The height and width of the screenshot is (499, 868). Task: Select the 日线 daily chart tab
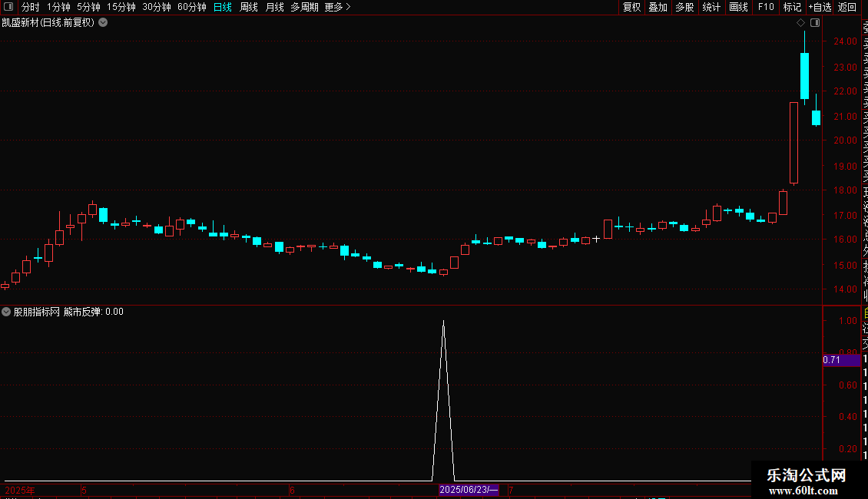click(x=223, y=7)
